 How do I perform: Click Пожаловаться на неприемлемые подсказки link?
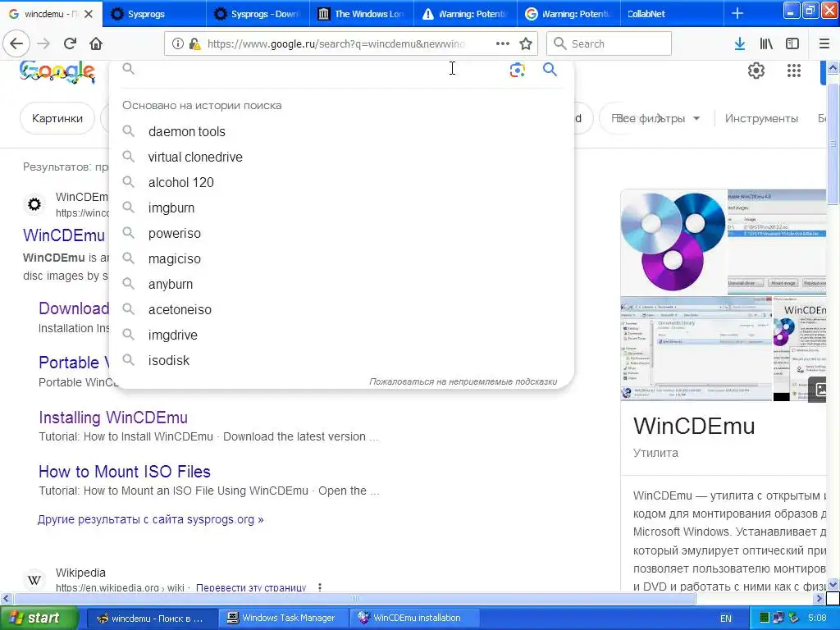pos(463,381)
